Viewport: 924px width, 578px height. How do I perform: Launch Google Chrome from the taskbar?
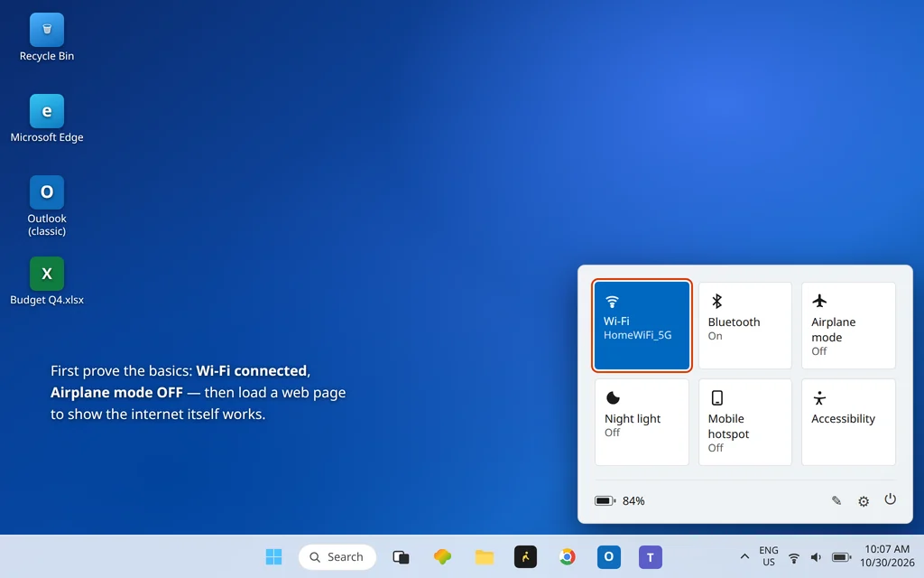(x=567, y=556)
